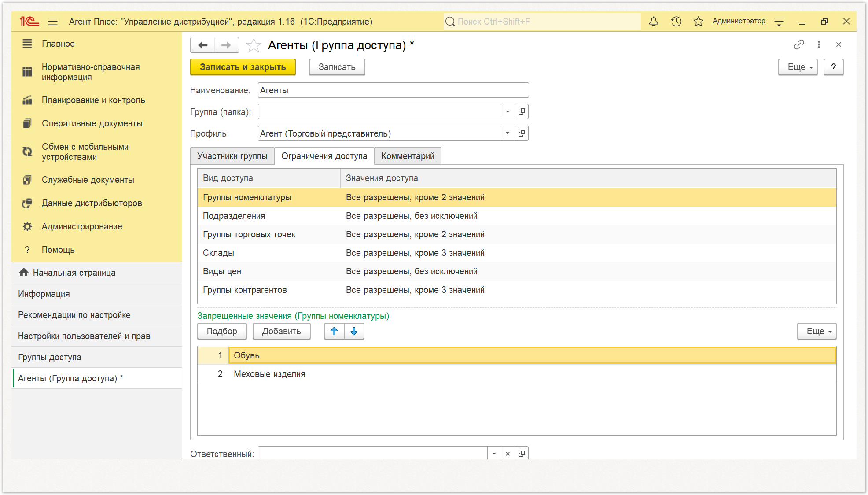Screen dimensions: 868x495
Task: Select forbidden value Меховые изделия
Action: coord(517,374)
